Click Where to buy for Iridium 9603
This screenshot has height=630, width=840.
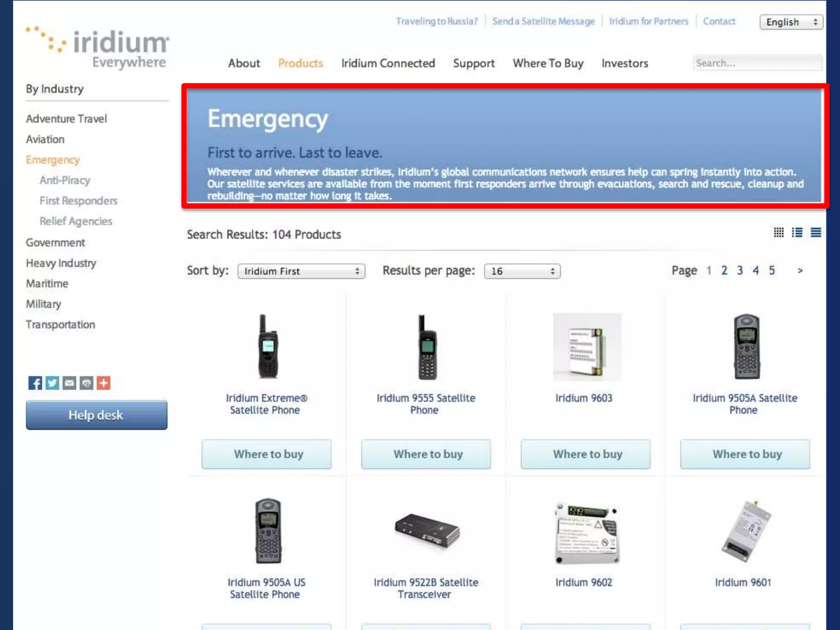tap(586, 454)
